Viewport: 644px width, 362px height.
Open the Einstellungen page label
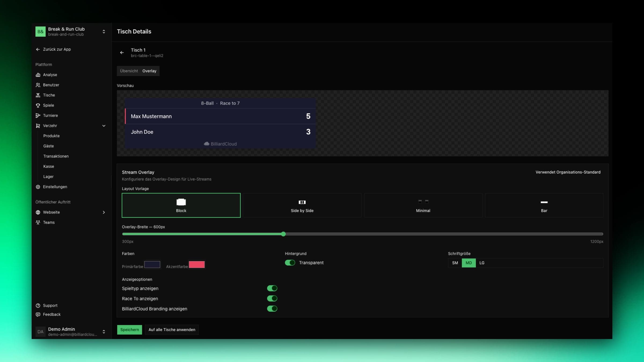pyautogui.click(x=55, y=187)
